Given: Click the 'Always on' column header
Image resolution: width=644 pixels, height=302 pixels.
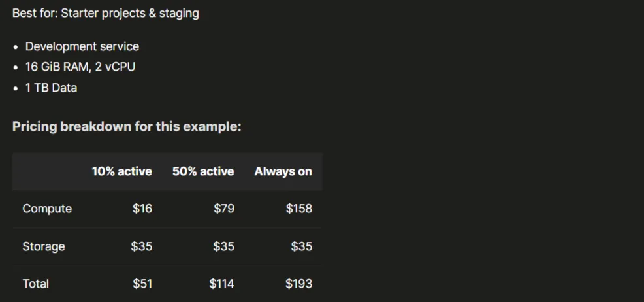Looking at the screenshot, I should coord(283,171).
